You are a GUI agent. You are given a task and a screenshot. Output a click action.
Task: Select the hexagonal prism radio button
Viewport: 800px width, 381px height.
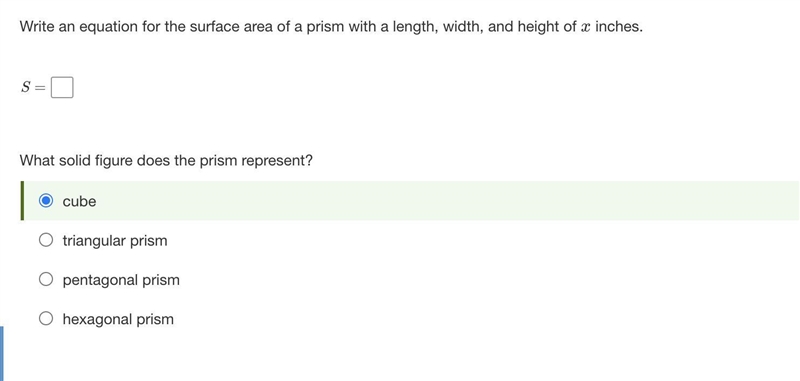pos(46,319)
